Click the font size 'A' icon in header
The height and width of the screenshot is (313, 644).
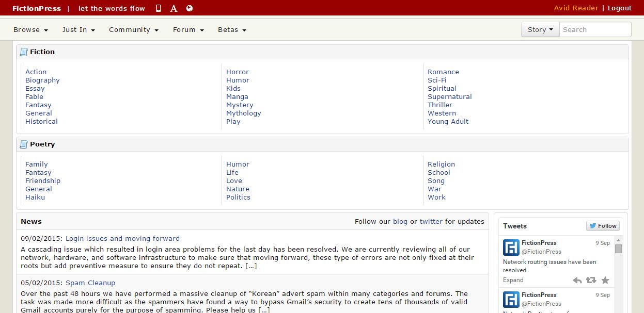click(174, 8)
